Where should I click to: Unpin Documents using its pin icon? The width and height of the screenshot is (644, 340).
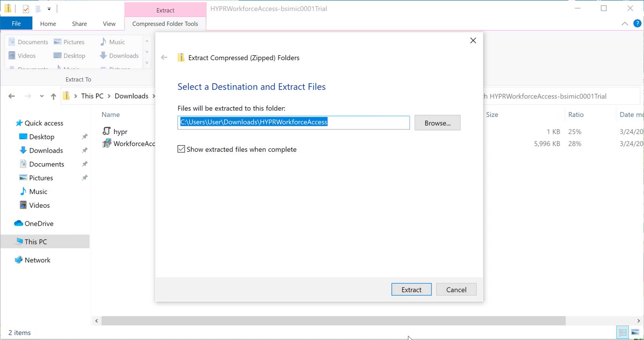84,164
